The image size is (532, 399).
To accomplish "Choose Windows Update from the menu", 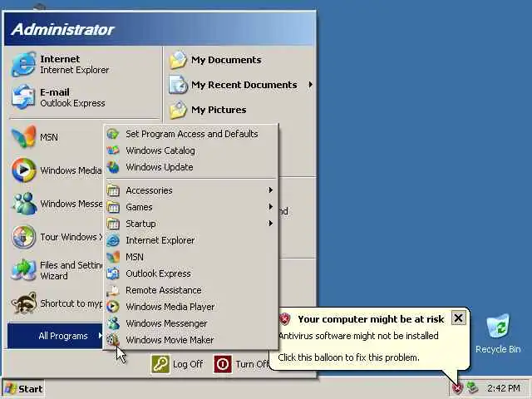I will (x=192, y=167).
